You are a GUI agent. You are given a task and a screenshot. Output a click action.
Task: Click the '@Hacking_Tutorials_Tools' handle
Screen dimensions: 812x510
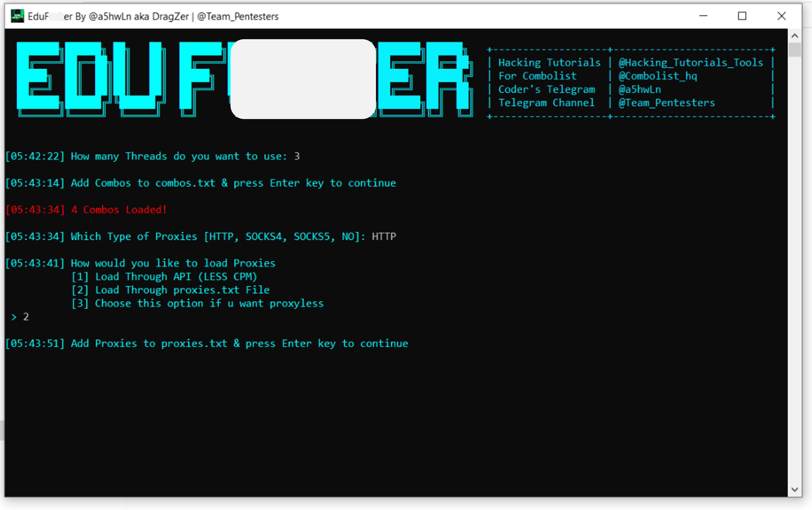(691, 63)
